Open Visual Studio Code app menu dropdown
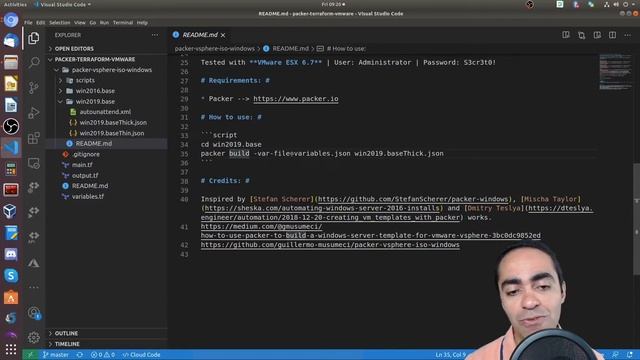 tap(63, 4)
